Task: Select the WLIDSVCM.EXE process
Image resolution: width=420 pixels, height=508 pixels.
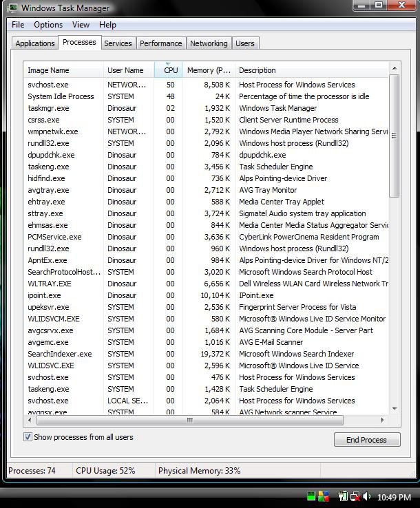Action: click(x=206, y=319)
